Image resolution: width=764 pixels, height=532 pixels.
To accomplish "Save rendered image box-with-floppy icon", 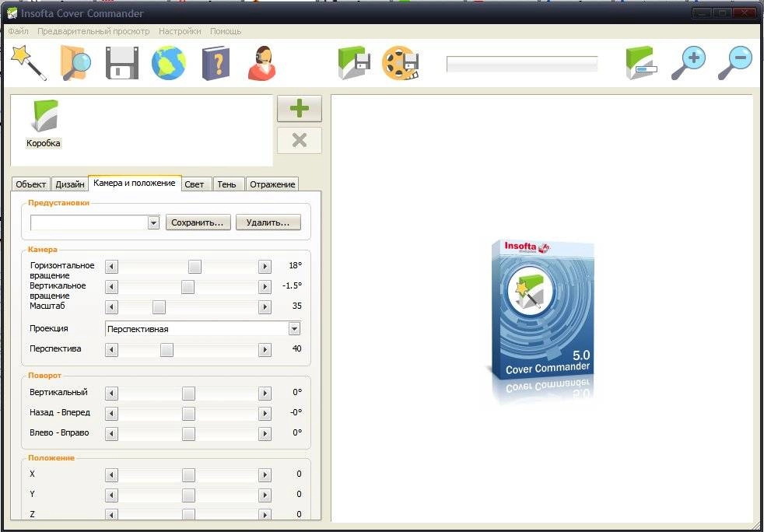I will [x=354, y=63].
